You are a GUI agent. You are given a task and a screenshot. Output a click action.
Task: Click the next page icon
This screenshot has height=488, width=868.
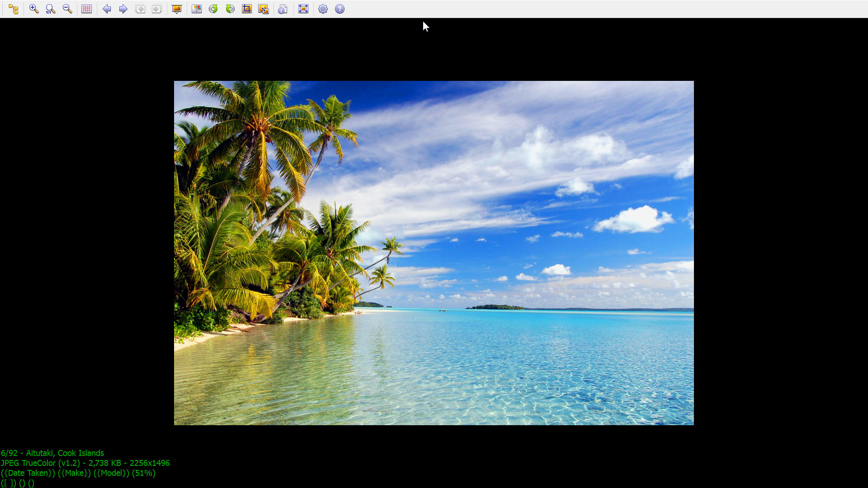pos(156,9)
